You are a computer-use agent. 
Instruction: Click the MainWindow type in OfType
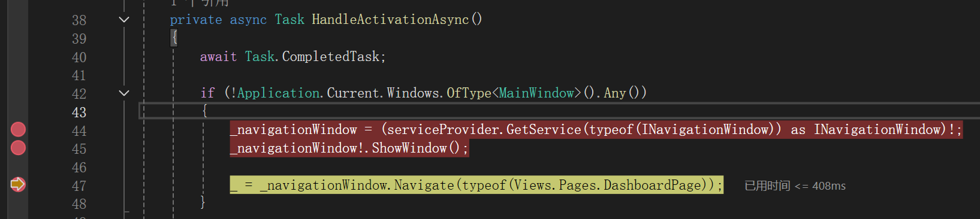point(536,93)
